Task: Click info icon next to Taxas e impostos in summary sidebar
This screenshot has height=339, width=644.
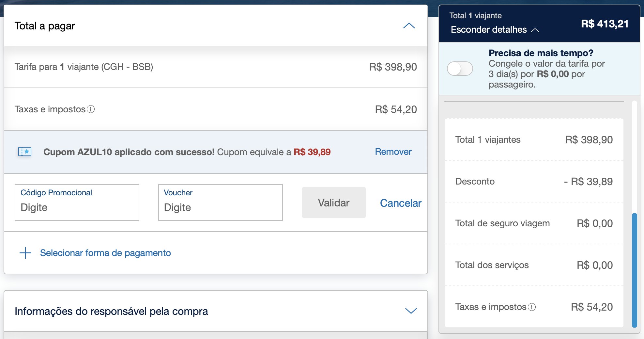Action: pos(532,307)
